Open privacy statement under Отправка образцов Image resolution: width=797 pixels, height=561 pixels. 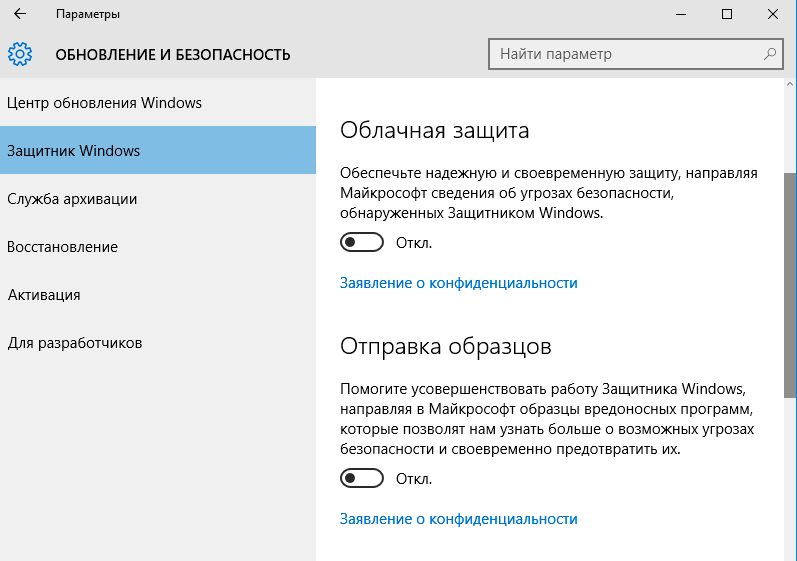click(x=458, y=519)
